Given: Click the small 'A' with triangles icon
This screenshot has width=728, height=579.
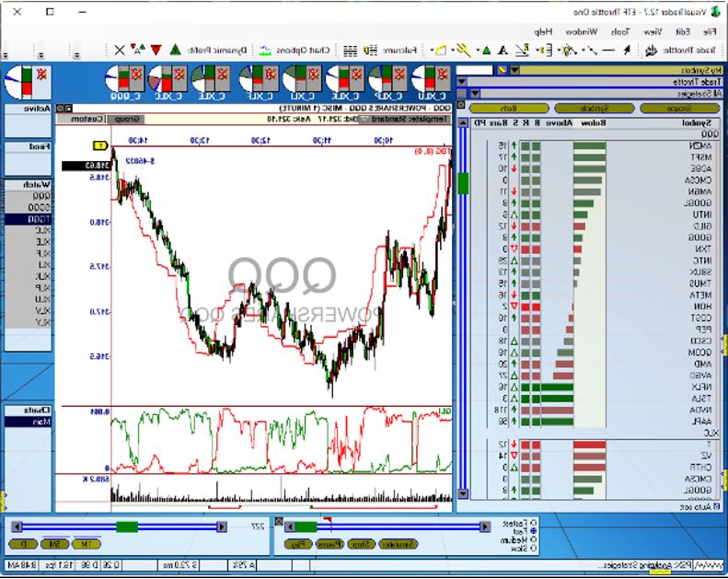Looking at the screenshot, I should (x=137, y=49).
